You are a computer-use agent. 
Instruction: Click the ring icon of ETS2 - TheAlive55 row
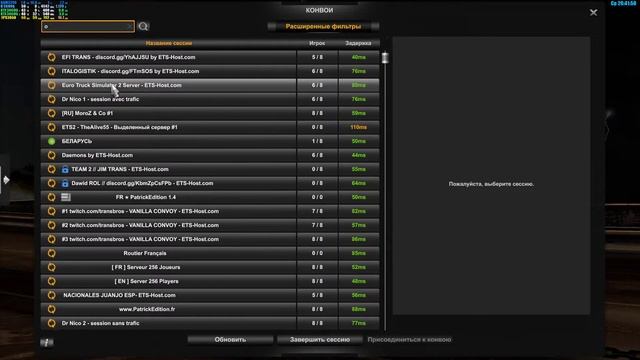[51, 127]
